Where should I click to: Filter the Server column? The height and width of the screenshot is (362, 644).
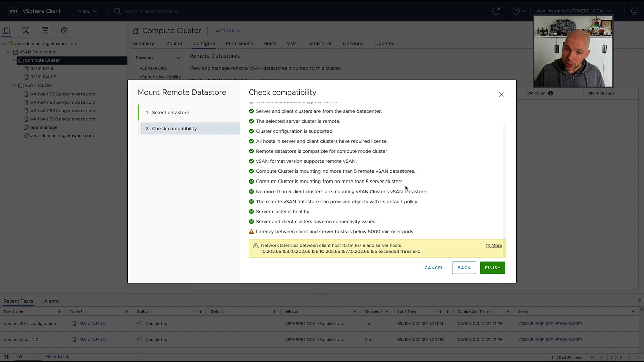pos(633,312)
